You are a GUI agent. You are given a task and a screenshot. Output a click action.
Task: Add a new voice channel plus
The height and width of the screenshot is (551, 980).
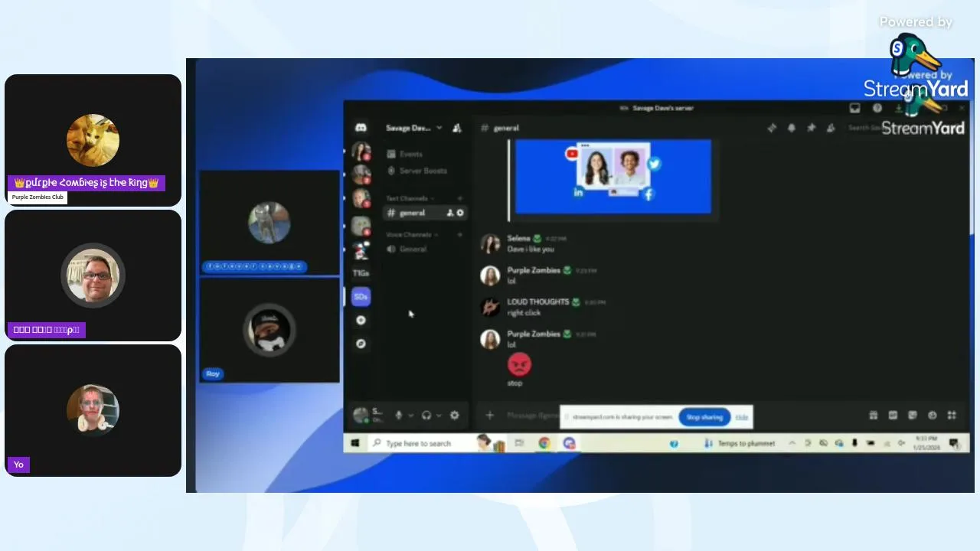[460, 234]
